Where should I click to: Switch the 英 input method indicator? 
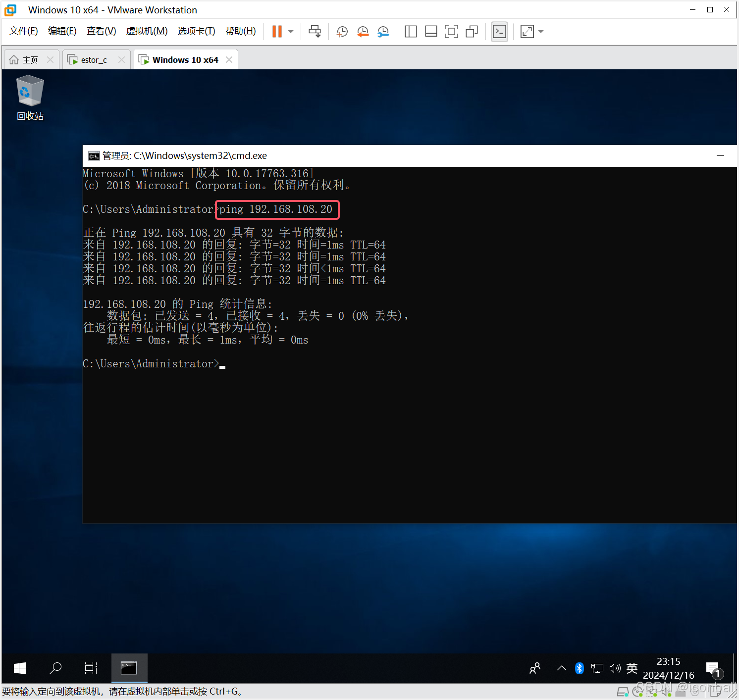[632, 668]
